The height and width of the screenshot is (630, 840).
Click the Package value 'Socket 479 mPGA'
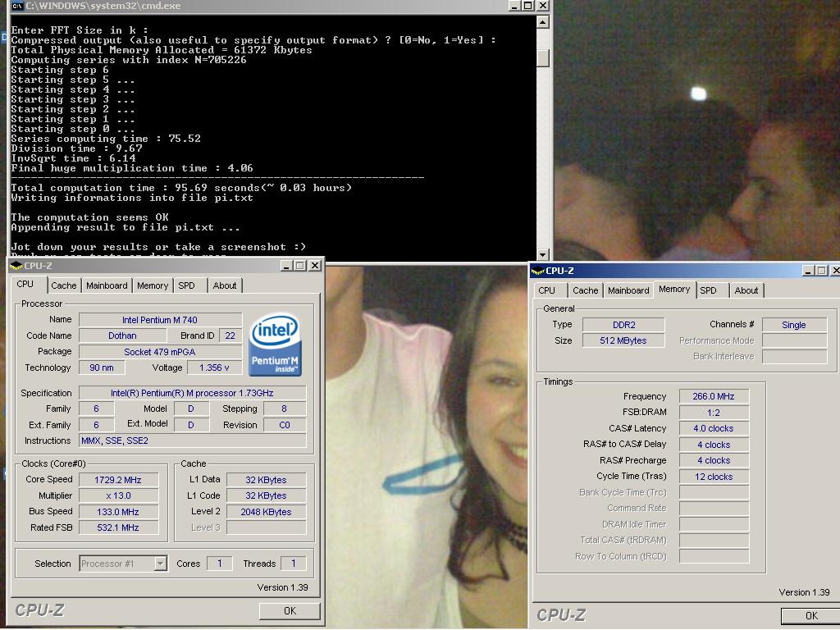[x=160, y=352]
